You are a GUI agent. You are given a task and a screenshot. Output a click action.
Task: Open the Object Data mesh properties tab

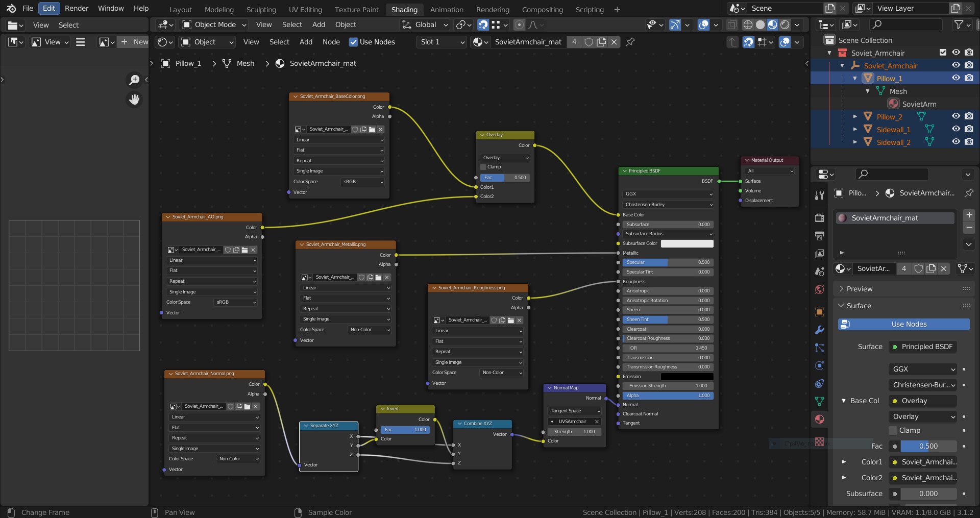819,401
